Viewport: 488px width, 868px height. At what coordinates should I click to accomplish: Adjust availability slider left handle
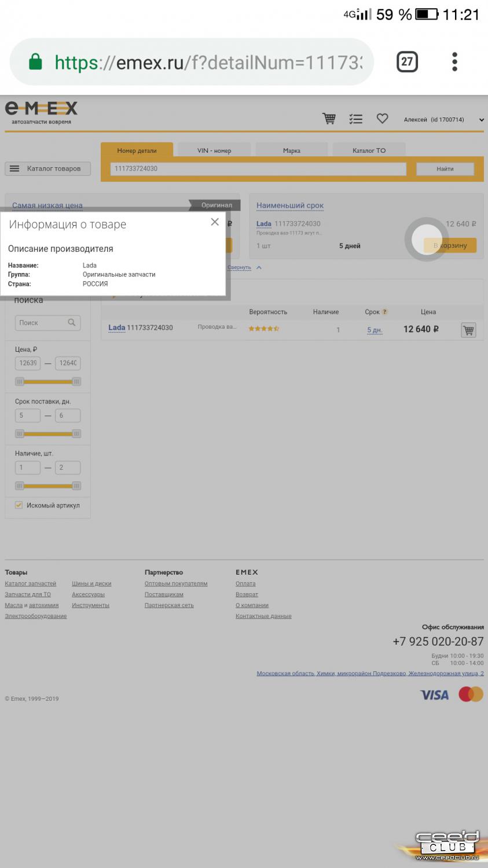point(20,486)
